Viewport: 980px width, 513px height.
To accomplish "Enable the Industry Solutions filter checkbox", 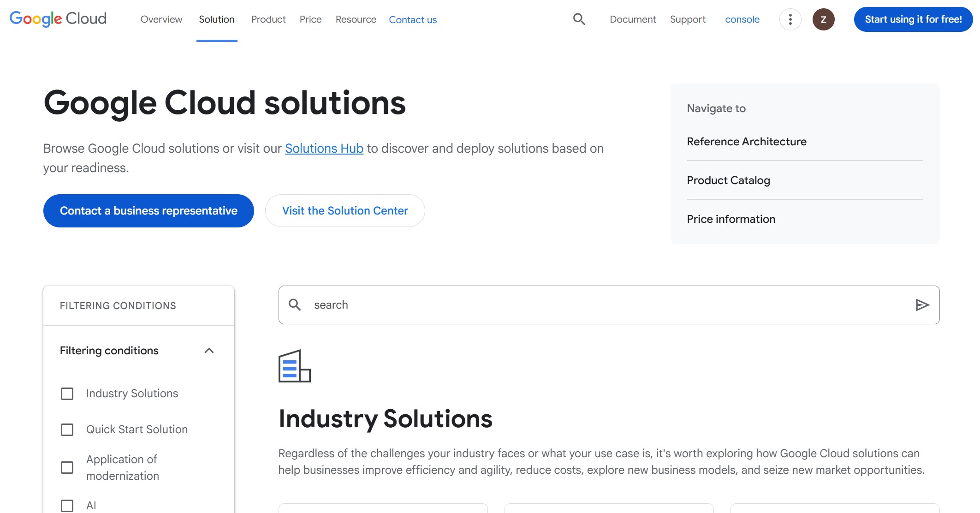I will (67, 394).
